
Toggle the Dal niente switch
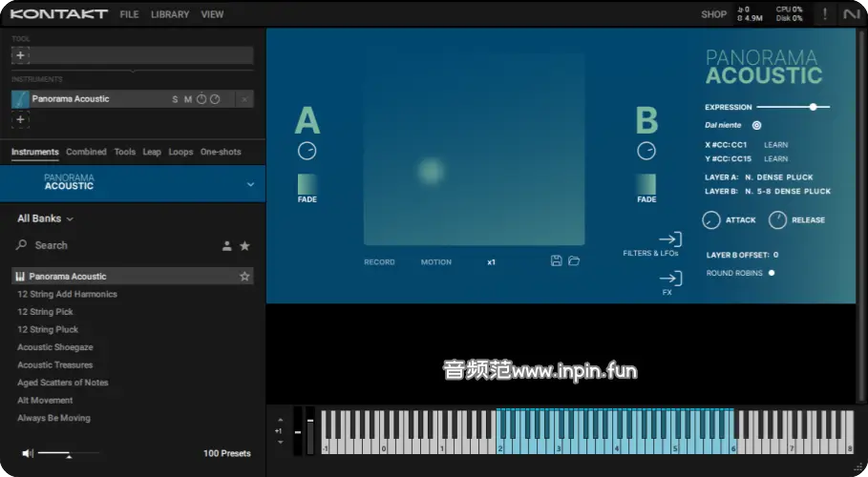pos(756,126)
